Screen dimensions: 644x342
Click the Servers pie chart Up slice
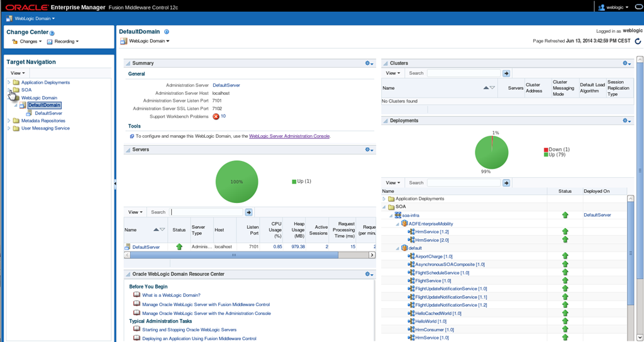tap(236, 182)
